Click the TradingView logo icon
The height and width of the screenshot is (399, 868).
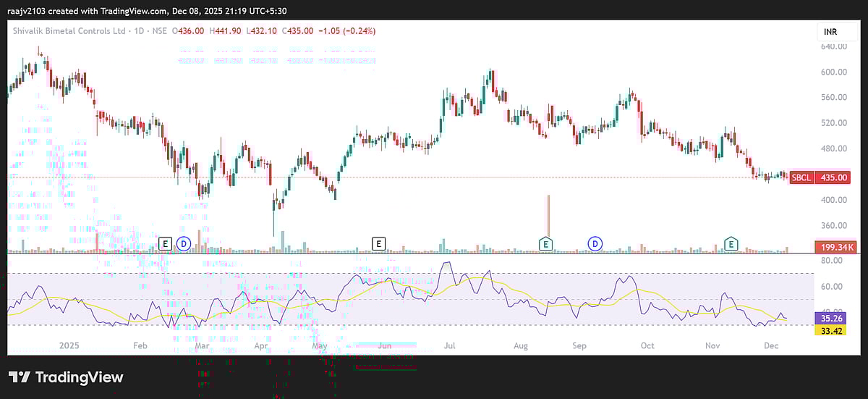point(22,377)
